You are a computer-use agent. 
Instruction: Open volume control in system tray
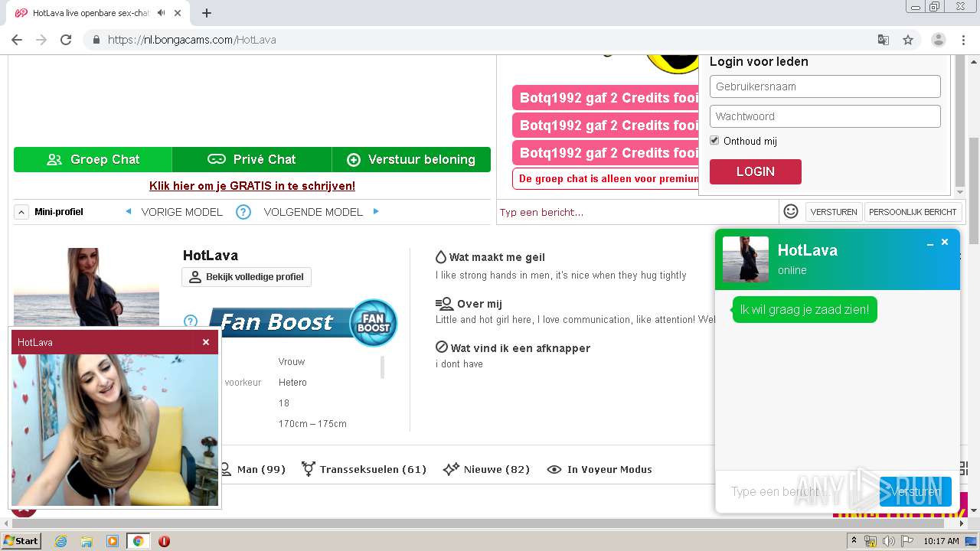click(889, 541)
